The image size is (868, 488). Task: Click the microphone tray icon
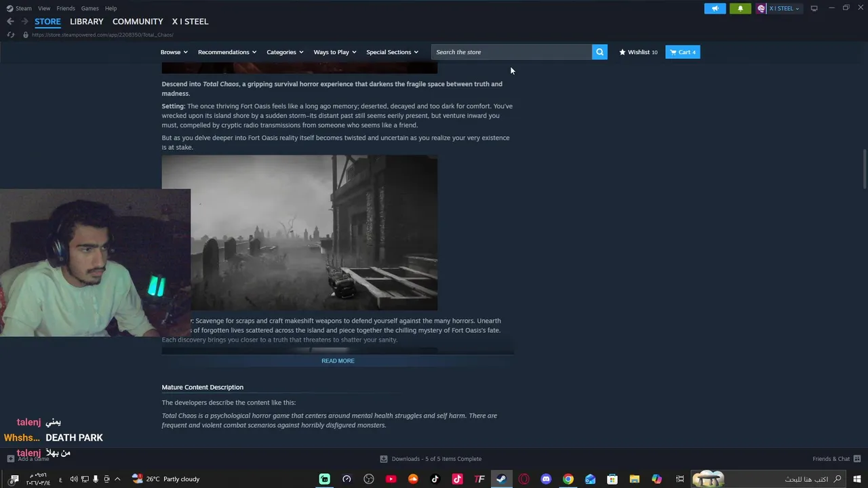96,479
